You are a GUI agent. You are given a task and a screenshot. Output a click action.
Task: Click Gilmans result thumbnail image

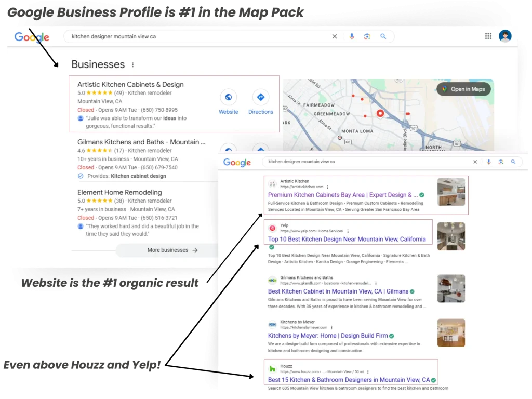pyautogui.click(x=451, y=288)
